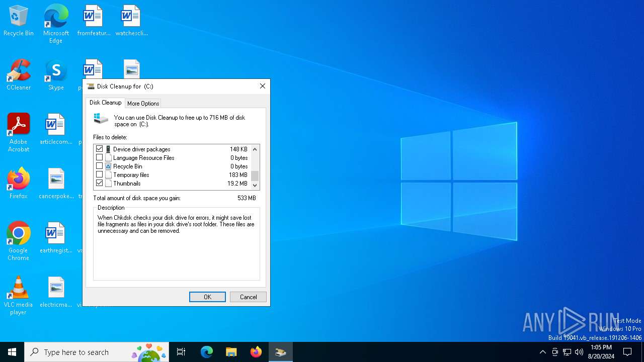This screenshot has width=644, height=362.
Task: Open the volume tray icon
Action: [579, 352]
